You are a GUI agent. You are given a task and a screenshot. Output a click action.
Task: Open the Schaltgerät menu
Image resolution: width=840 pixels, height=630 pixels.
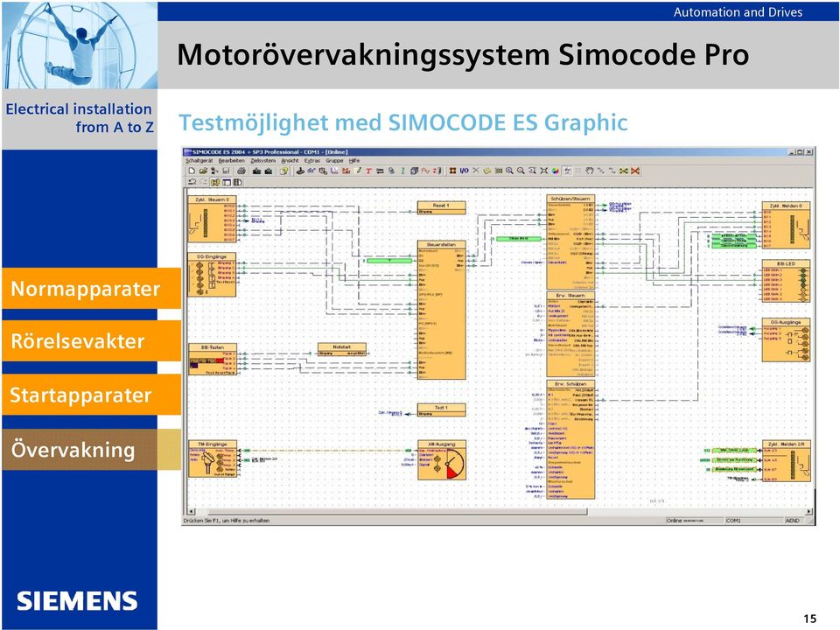(199, 161)
